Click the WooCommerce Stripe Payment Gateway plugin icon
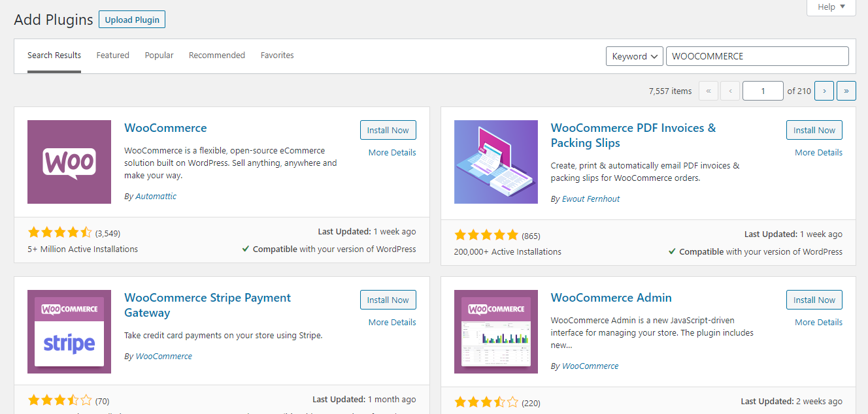Viewport: 868px width, 414px height. (69, 332)
